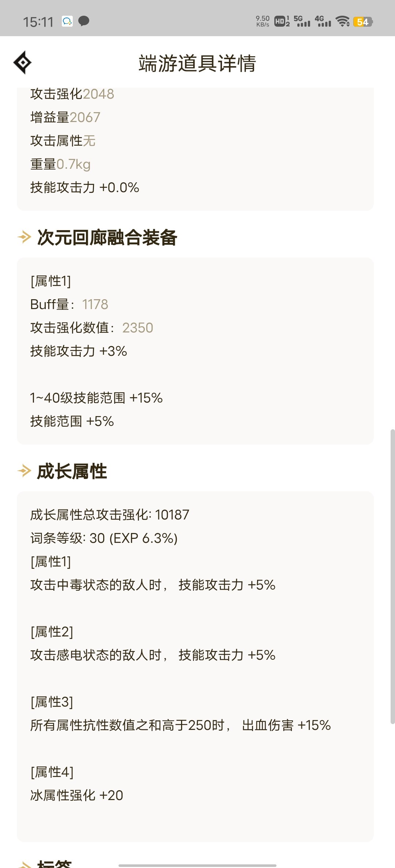Toggle the 技能攻击力 +0.0% entry
Viewport: 395px width, 868px height.
point(85,187)
